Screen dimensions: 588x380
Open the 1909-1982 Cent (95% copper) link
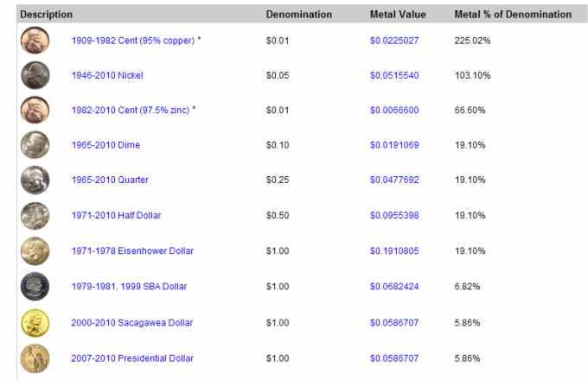point(133,41)
